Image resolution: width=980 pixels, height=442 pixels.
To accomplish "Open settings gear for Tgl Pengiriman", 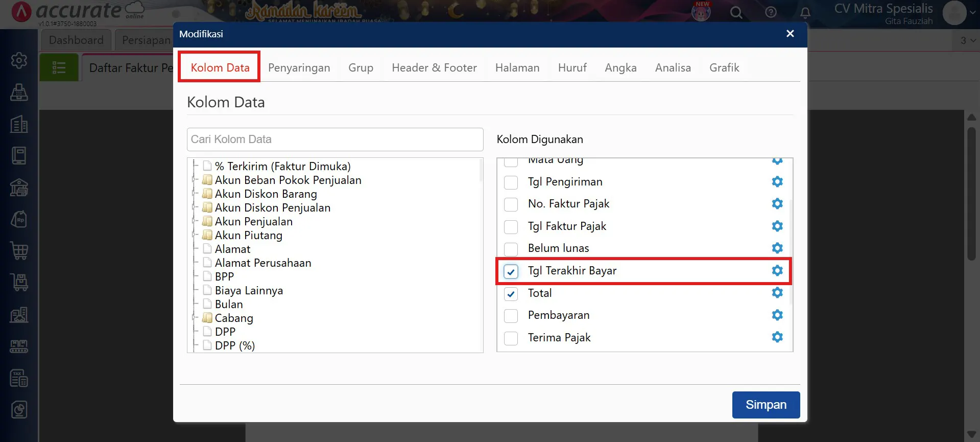I will 777,181.
